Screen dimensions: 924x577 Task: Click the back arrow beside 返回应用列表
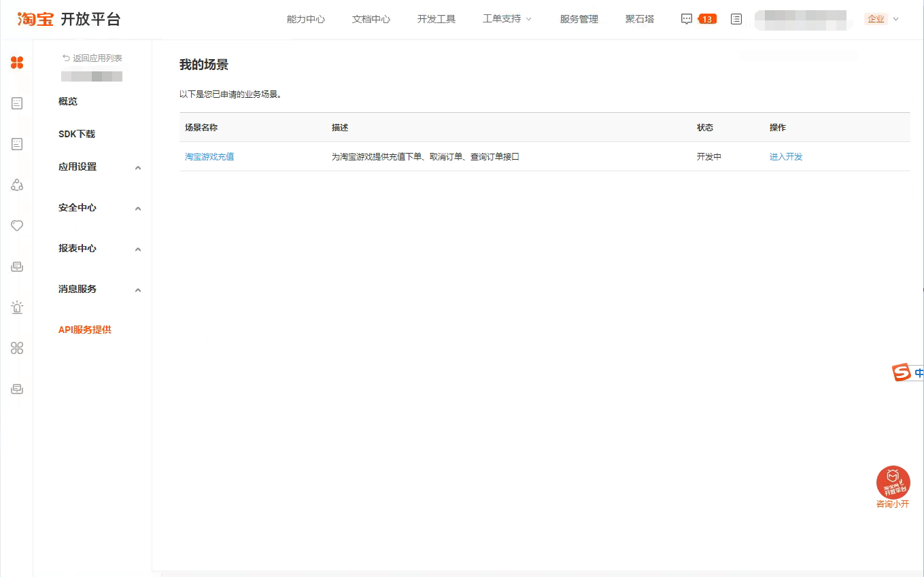(66, 58)
